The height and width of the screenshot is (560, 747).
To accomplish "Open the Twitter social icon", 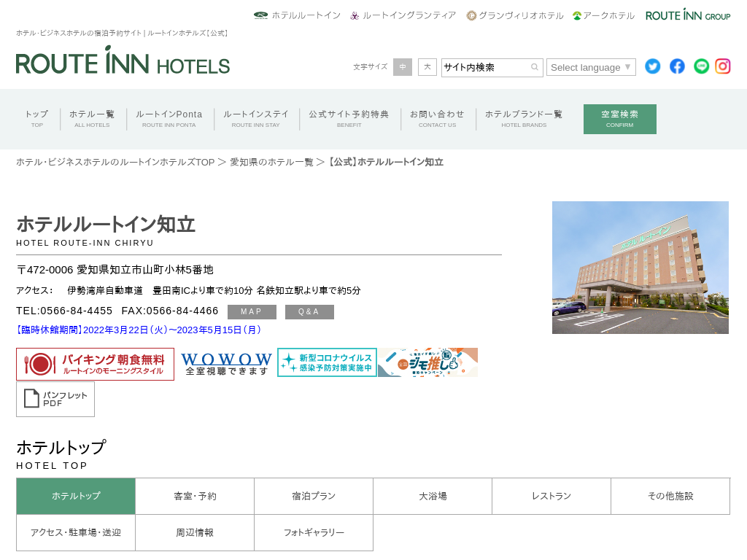I will 653,66.
